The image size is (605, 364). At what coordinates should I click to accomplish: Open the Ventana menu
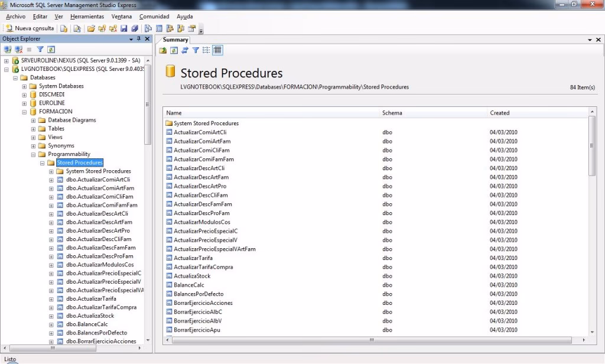coord(122,17)
